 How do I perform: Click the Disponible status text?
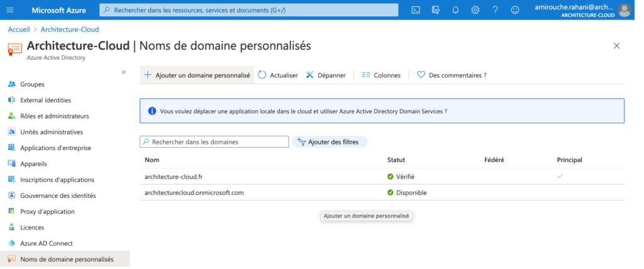(x=411, y=192)
